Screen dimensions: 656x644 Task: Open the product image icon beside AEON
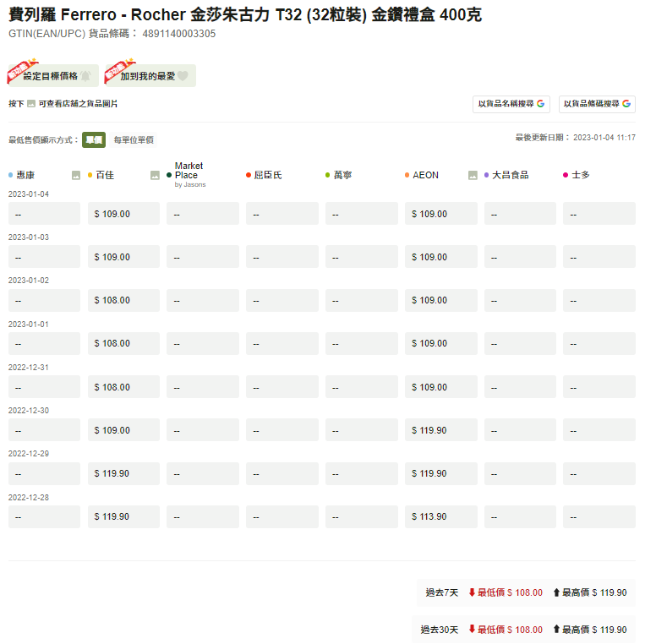(473, 175)
